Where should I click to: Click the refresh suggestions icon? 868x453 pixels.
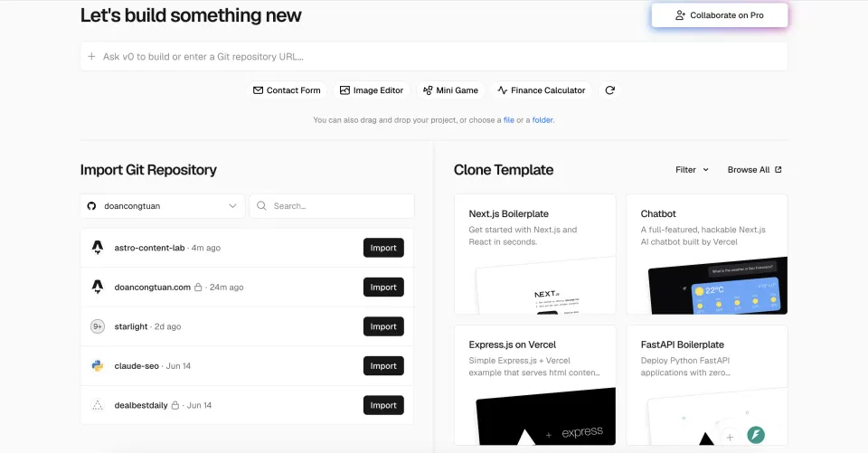(609, 90)
